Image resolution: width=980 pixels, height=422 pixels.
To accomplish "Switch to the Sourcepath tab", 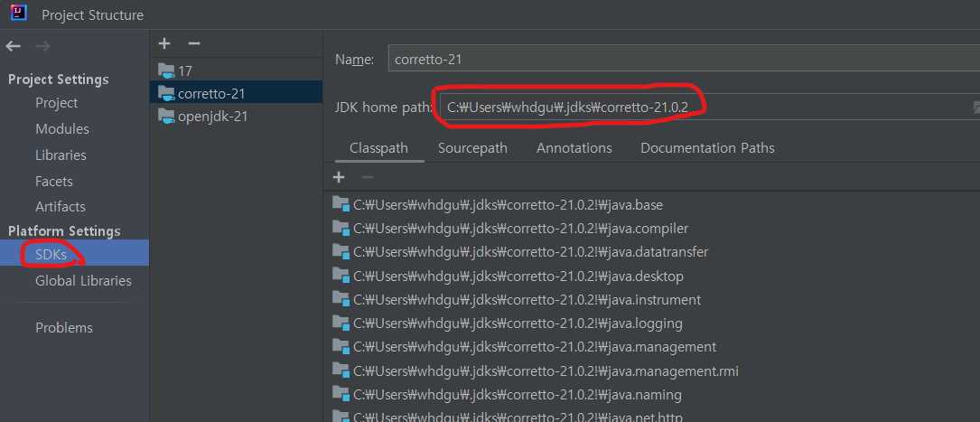I will (472, 148).
